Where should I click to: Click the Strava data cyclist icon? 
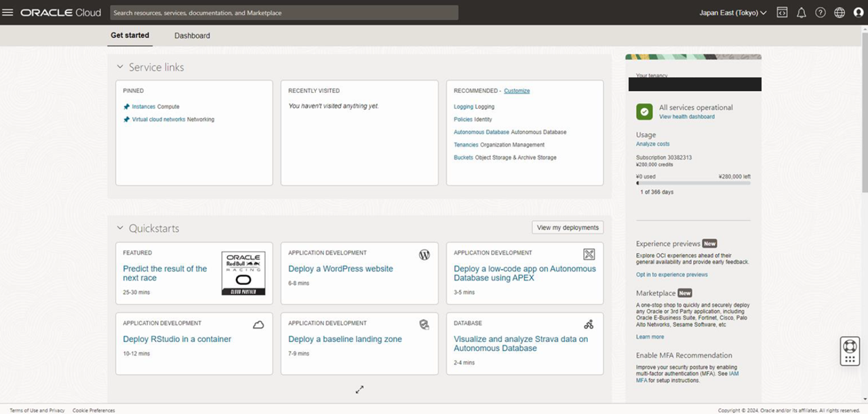coord(589,325)
